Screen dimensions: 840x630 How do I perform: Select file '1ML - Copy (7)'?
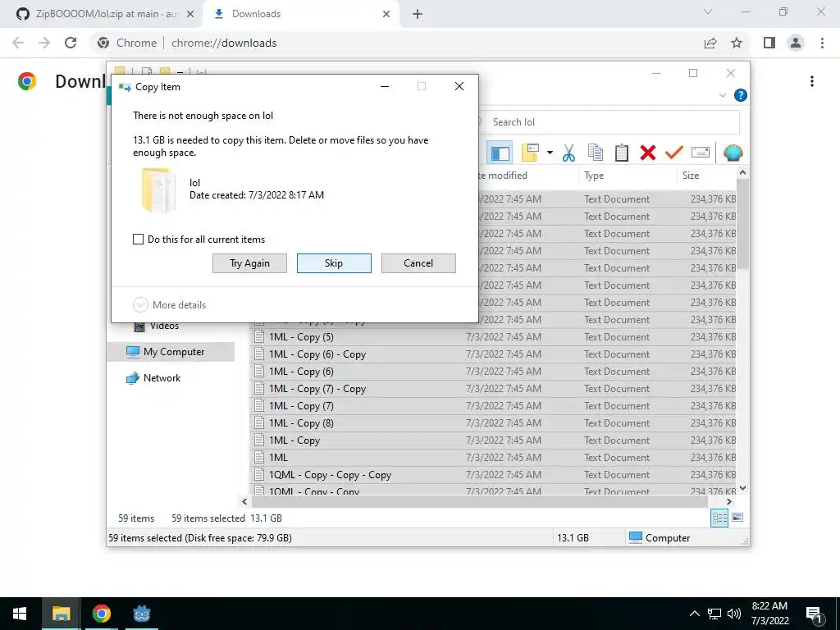301,406
